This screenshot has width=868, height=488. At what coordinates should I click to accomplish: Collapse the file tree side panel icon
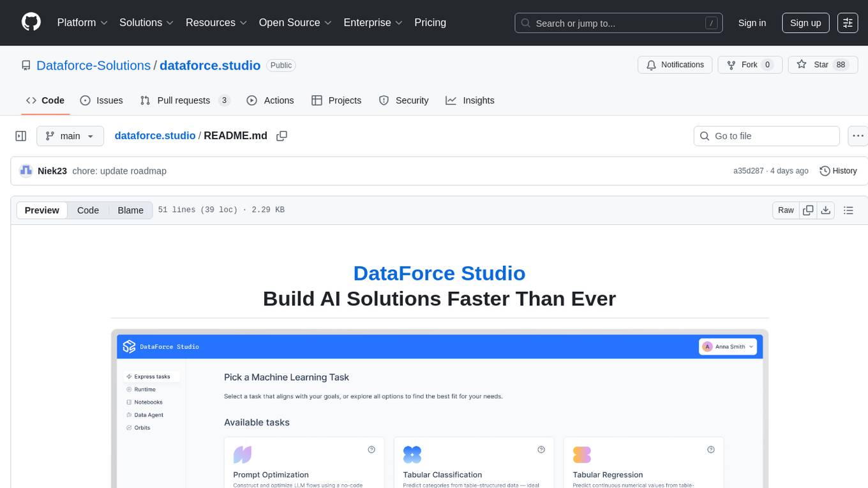click(21, 136)
